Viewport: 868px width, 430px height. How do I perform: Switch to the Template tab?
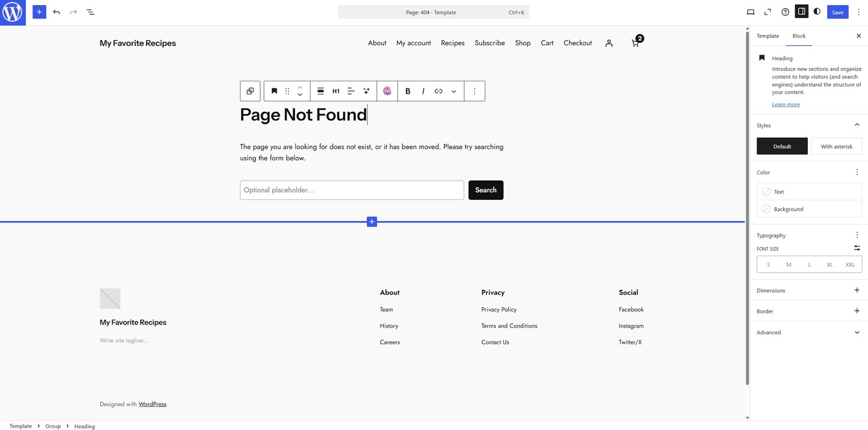pyautogui.click(x=768, y=36)
